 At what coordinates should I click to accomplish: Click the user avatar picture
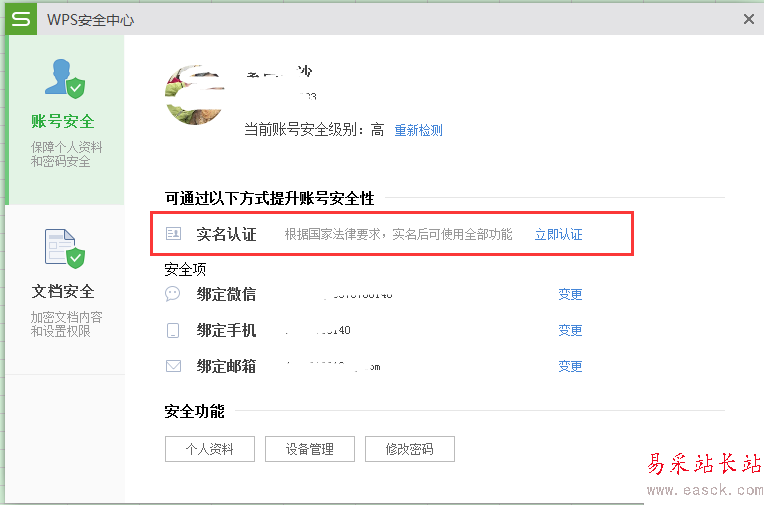tap(195, 95)
